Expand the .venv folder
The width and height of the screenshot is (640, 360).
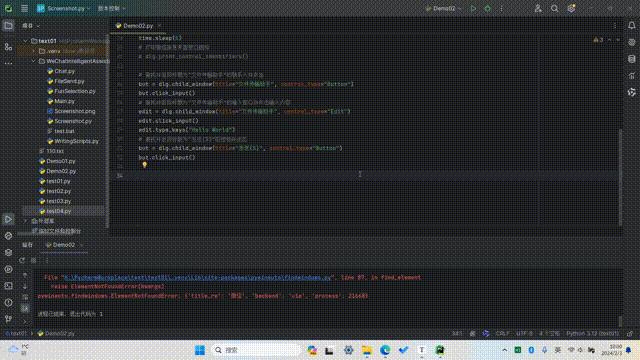[x=33, y=51]
